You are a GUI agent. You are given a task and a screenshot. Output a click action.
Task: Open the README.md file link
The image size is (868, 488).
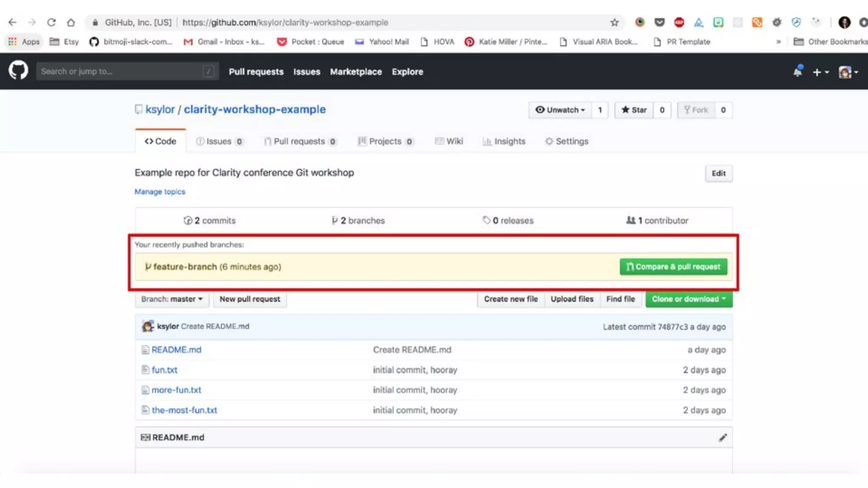(176, 350)
